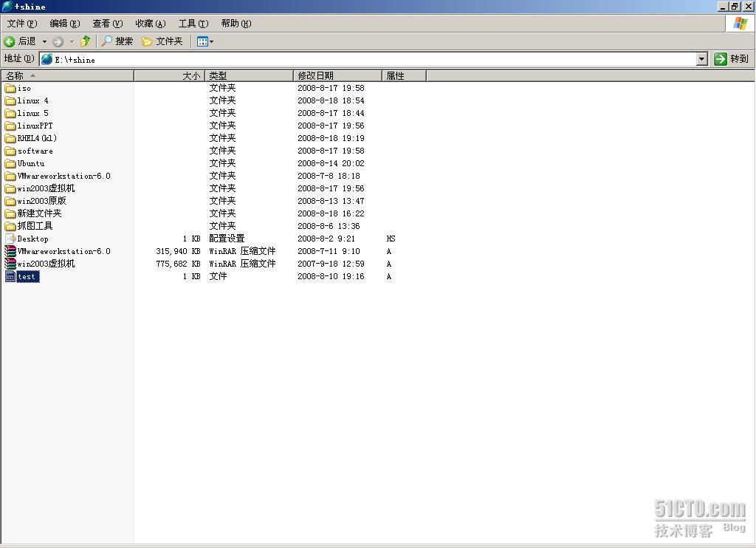Click the 地址(D) address label
The image size is (756, 548).
coord(18,59)
